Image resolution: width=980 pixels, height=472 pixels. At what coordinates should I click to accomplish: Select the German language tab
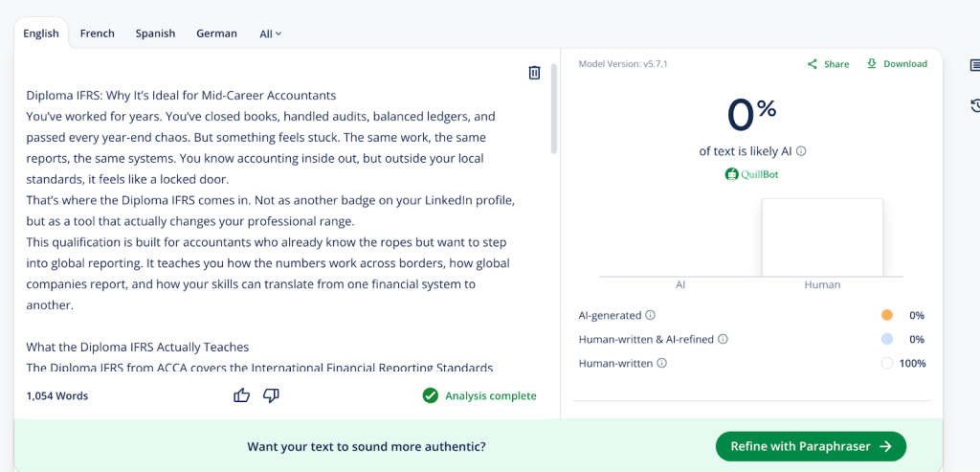coord(216,34)
